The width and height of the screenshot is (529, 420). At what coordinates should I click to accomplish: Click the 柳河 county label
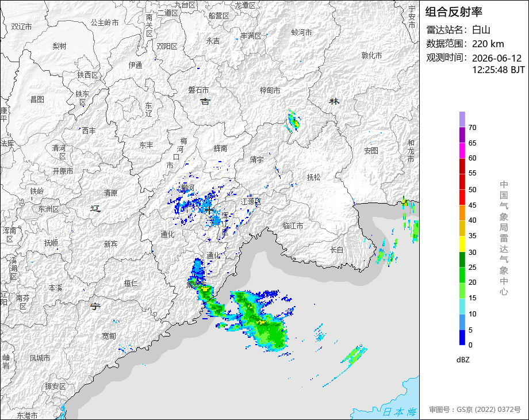[x=188, y=188]
